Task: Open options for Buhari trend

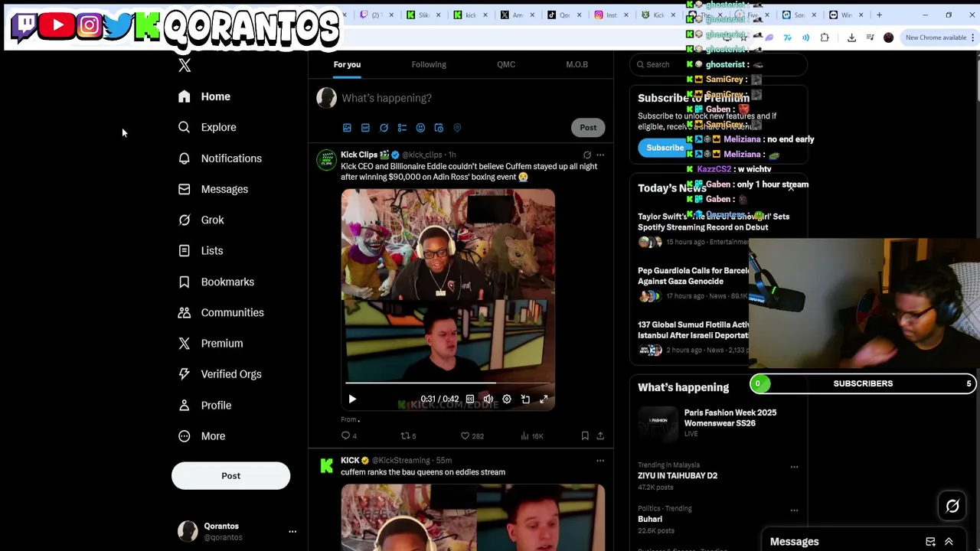Action: [794, 510]
